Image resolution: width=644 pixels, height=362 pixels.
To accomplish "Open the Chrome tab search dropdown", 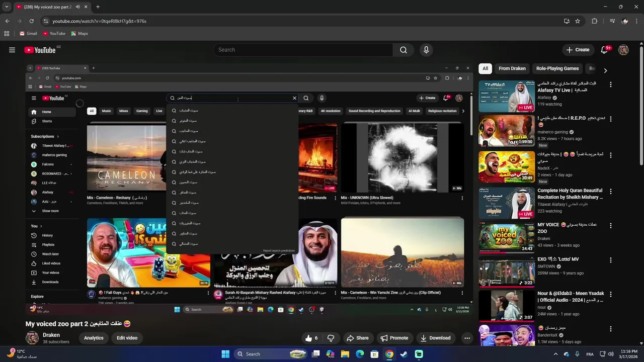I will point(7,7).
